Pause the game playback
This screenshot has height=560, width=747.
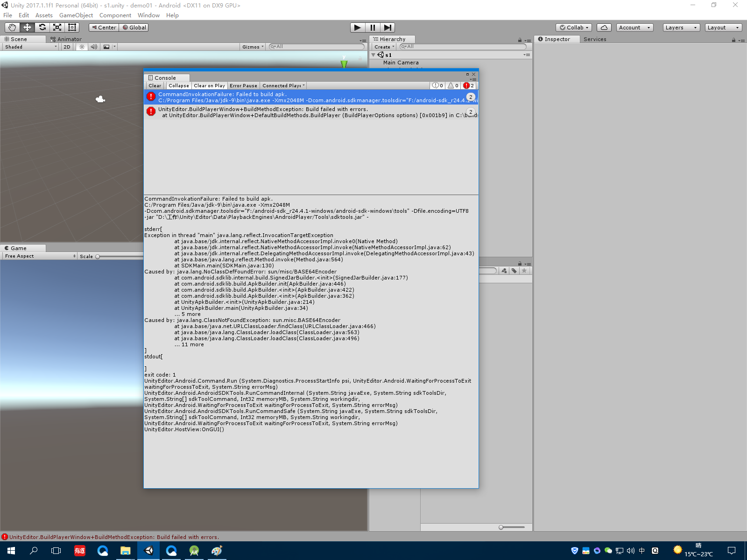pyautogui.click(x=373, y=28)
